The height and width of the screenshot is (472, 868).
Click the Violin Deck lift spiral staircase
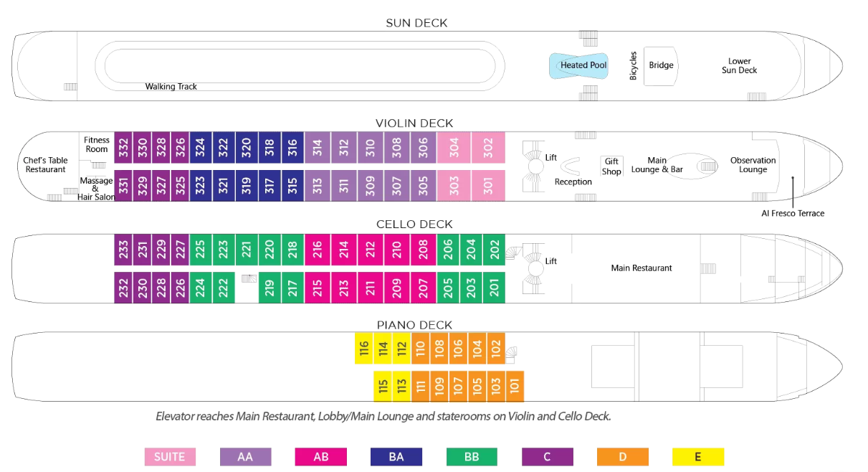(533, 166)
